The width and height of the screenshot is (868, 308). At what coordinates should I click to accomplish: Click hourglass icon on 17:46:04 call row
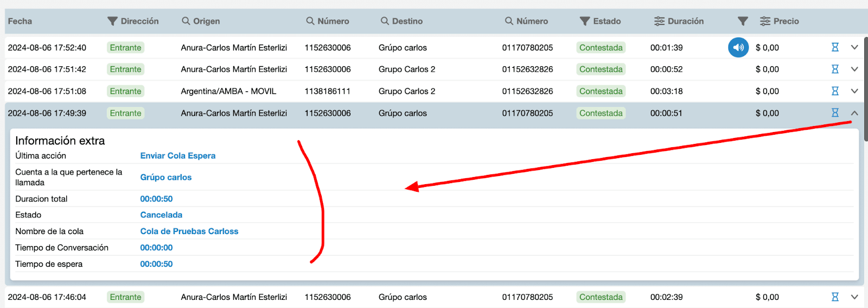[x=835, y=297]
